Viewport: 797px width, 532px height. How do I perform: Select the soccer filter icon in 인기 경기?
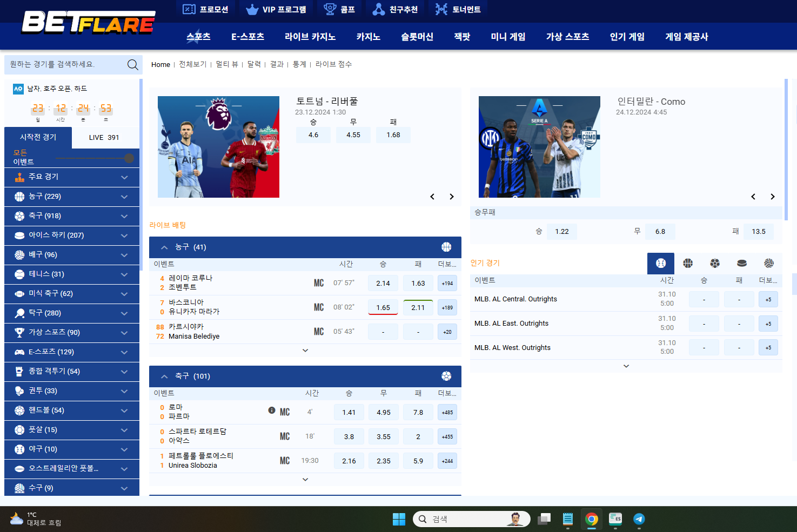click(715, 263)
